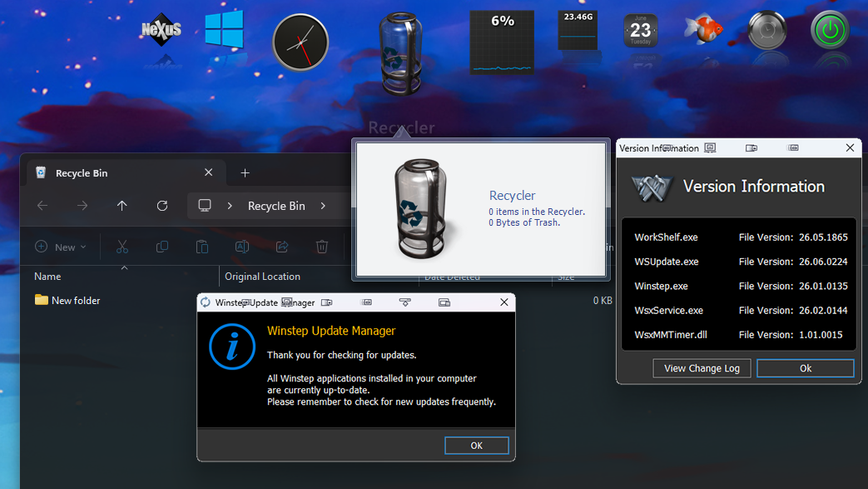Open the analog clock dock module
Viewport: 868px width, 489px height.
point(300,42)
